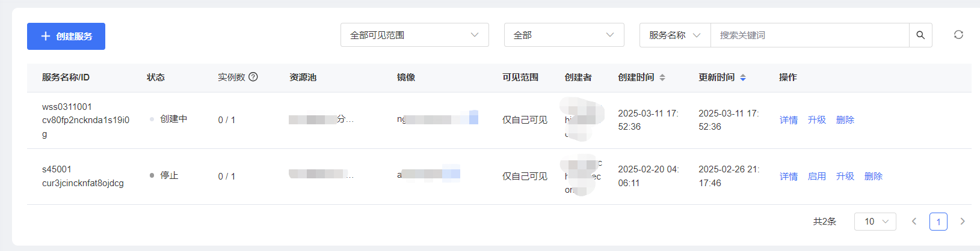Screen dimensions: 980x251
Task: Expand the 全部可见范围 dropdown
Action: [x=414, y=35]
